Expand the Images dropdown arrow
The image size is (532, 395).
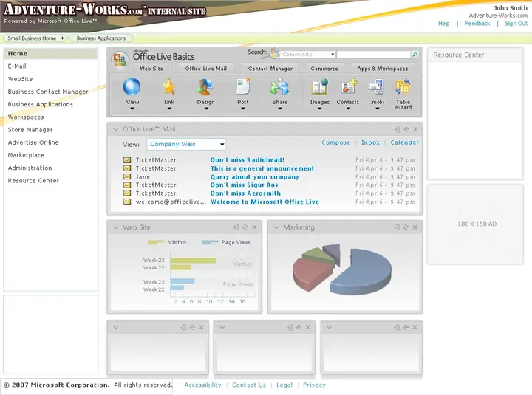click(320, 109)
